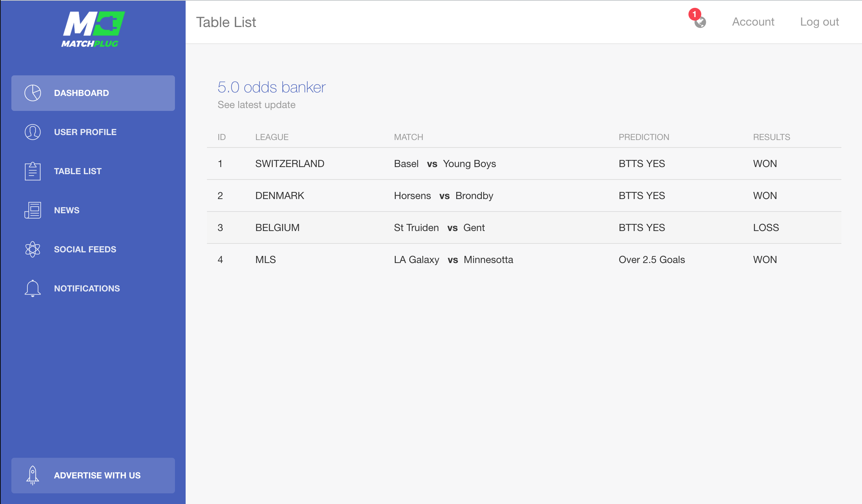Click WON result in Switzerland row
The image size is (862, 504).
tap(765, 163)
